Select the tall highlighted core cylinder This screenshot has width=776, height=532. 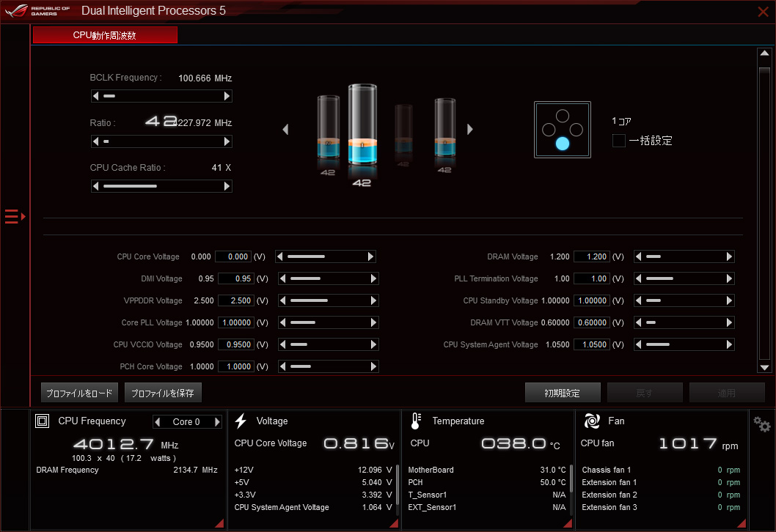click(x=362, y=125)
